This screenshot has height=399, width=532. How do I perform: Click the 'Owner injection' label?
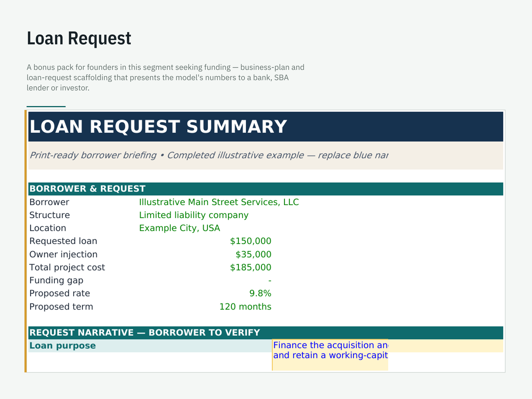point(63,254)
